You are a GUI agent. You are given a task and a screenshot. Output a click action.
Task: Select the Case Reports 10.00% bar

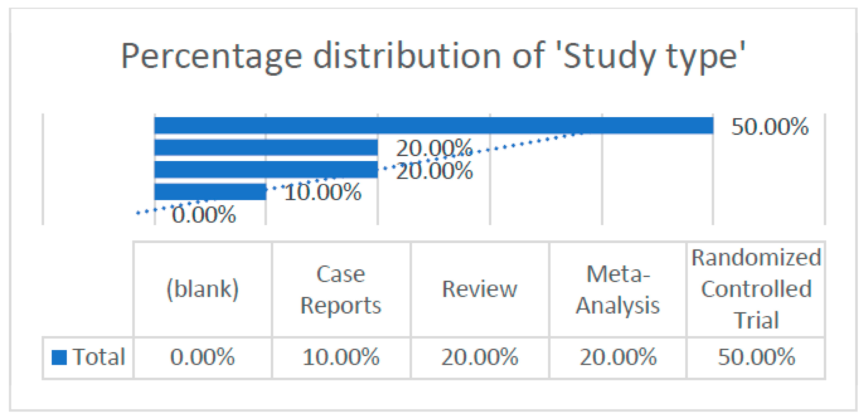tap(210, 192)
